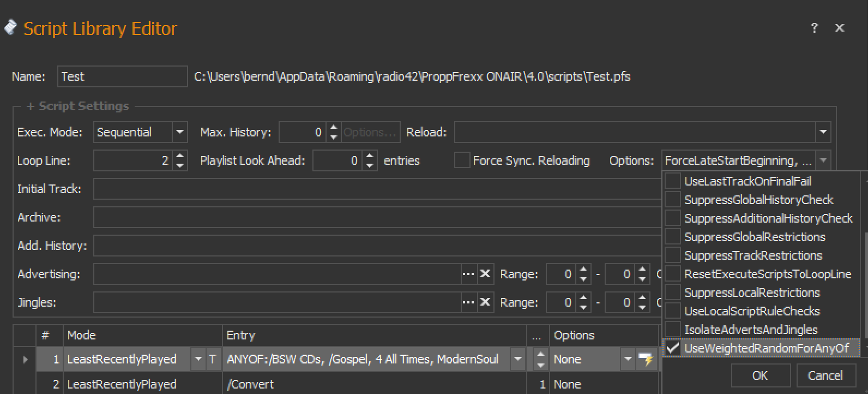
Task: Toggle Force Sync. Reloading checkbox
Action: pos(462,160)
